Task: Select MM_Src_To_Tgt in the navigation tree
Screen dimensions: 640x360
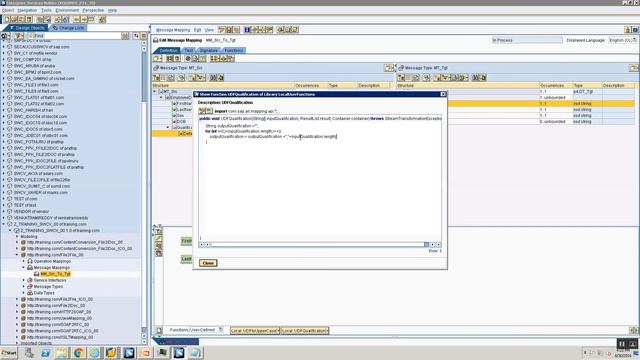Action: pos(55,274)
